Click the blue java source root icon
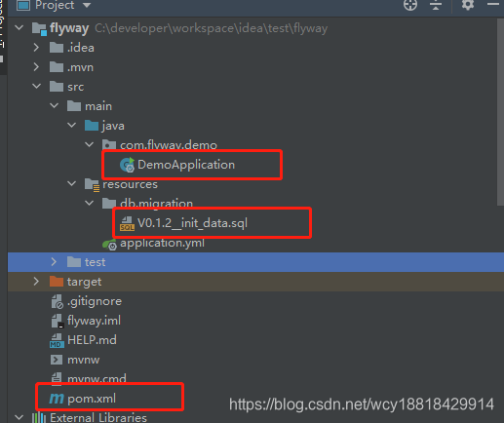The image size is (504, 423). click(x=92, y=126)
